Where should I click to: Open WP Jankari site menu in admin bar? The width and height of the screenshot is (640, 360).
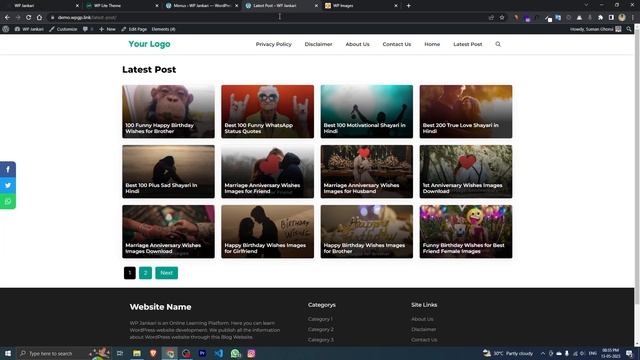(29, 29)
